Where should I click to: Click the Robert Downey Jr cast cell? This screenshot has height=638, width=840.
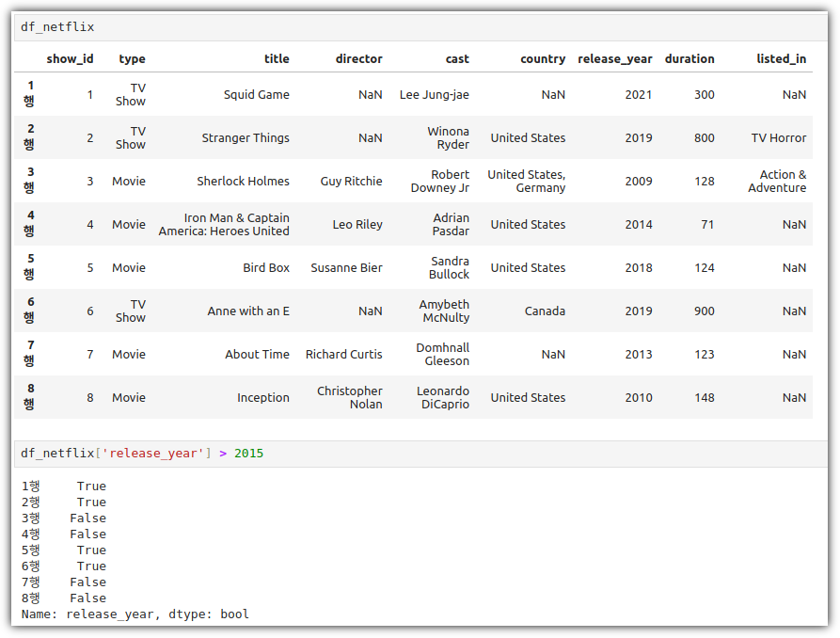440,182
